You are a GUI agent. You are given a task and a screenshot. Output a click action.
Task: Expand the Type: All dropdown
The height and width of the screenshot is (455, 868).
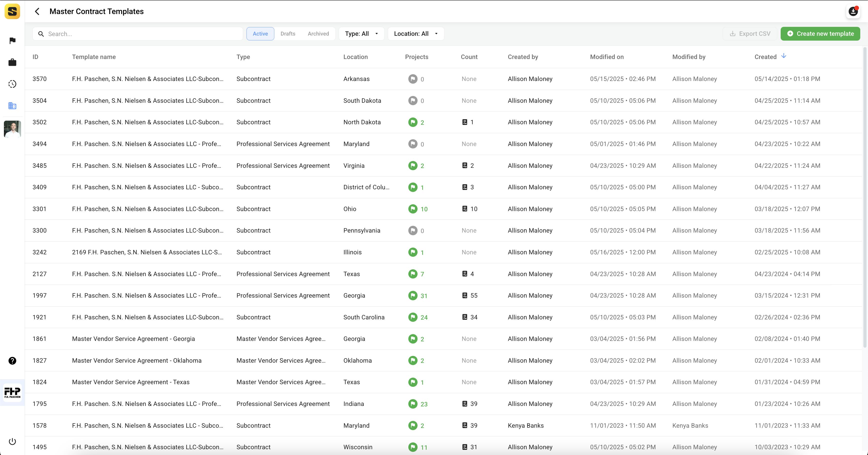361,34
